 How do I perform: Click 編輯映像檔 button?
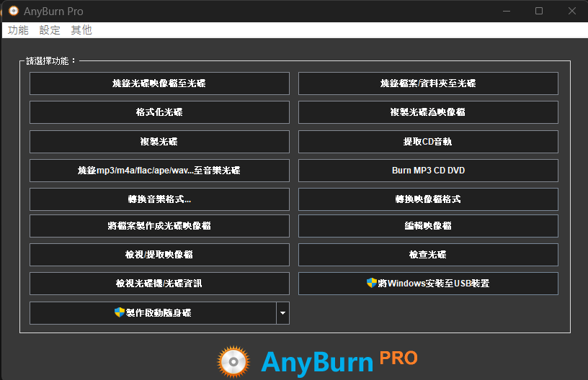(428, 226)
